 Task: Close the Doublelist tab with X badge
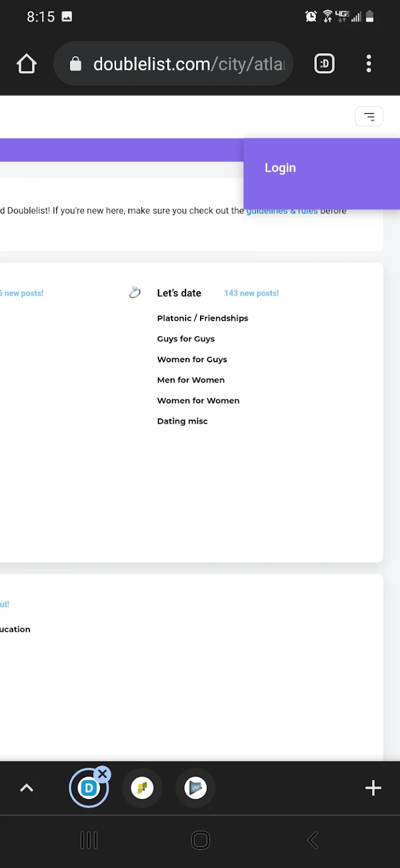(x=102, y=774)
